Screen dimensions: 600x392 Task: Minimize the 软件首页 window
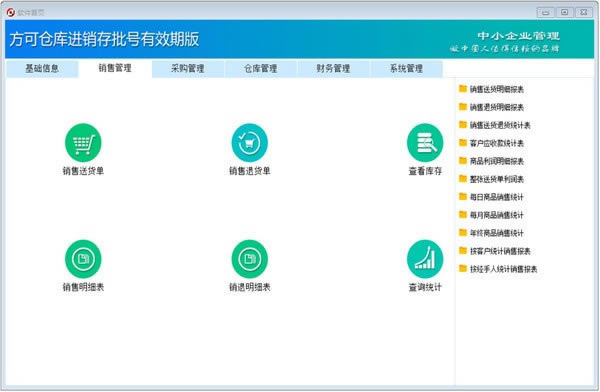coord(545,12)
